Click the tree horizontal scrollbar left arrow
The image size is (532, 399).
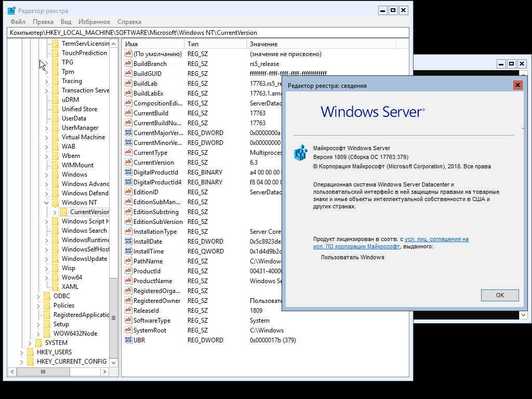(12, 372)
